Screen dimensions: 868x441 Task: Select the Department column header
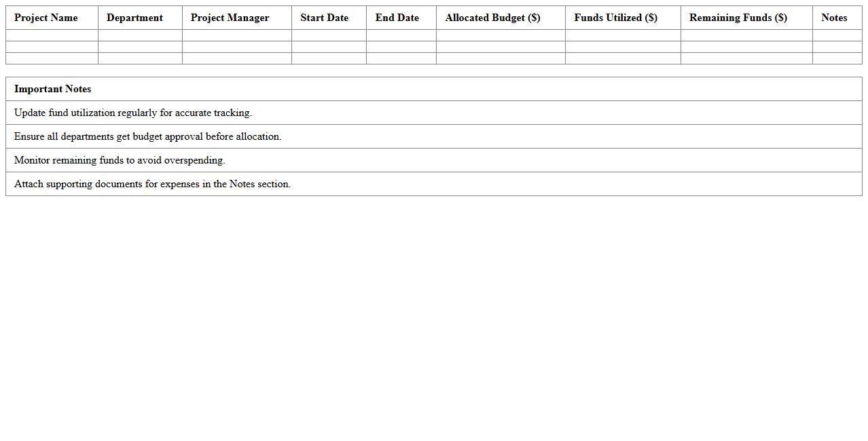[134, 18]
